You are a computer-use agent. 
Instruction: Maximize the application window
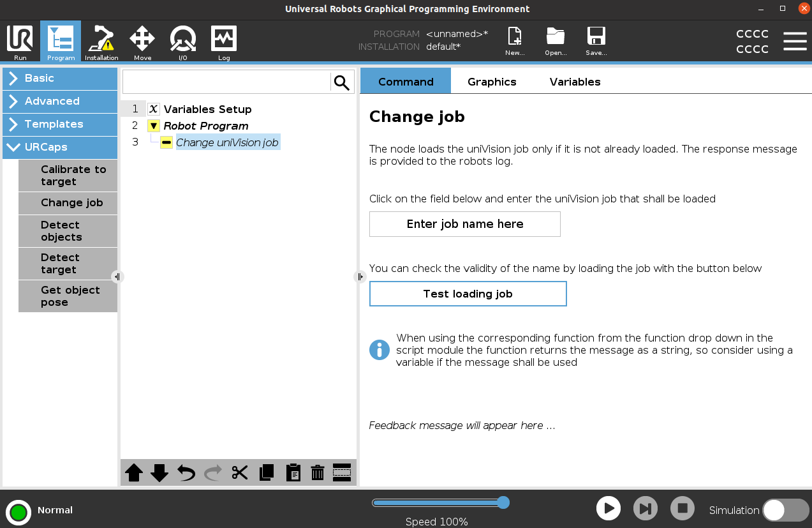tap(783, 8)
